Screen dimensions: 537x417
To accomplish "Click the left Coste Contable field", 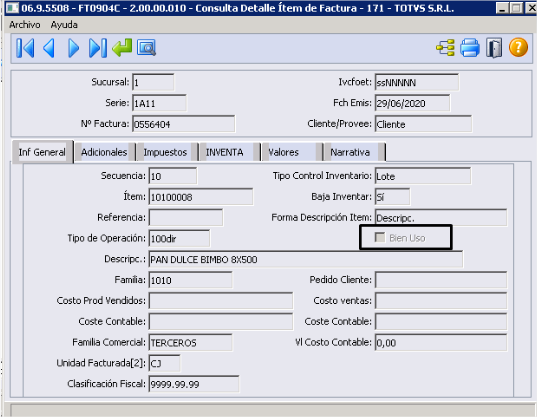I will [221, 322].
